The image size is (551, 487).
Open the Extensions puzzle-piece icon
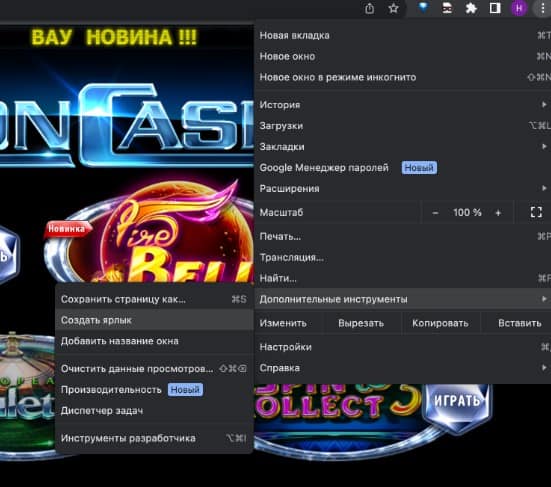click(471, 8)
